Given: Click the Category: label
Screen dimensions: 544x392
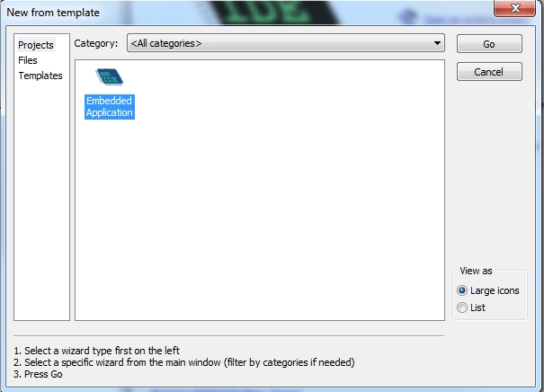Looking at the screenshot, I should (x=96, y=43).
